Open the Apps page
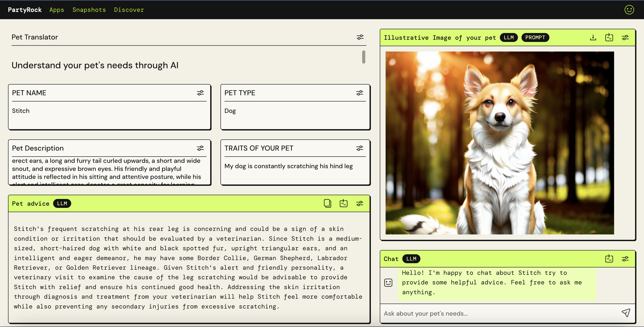This screenshot has height=327, width=644. tap(57, 10)
